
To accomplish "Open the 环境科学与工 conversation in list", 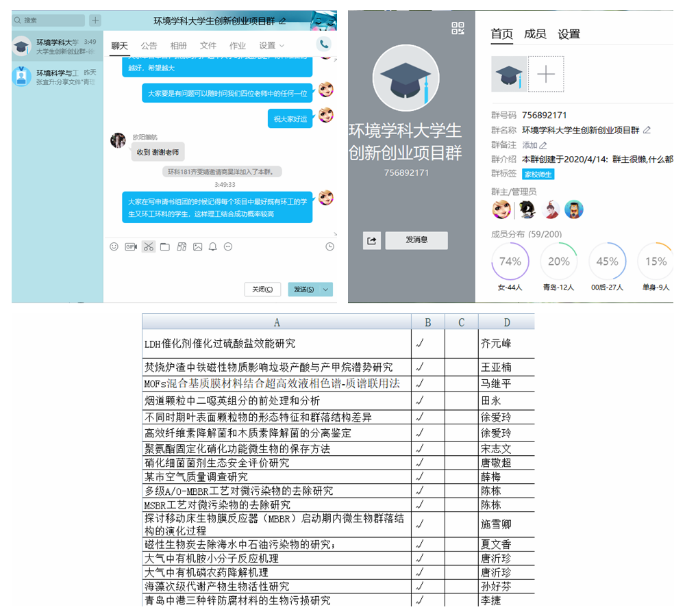I will click(57, 77).
